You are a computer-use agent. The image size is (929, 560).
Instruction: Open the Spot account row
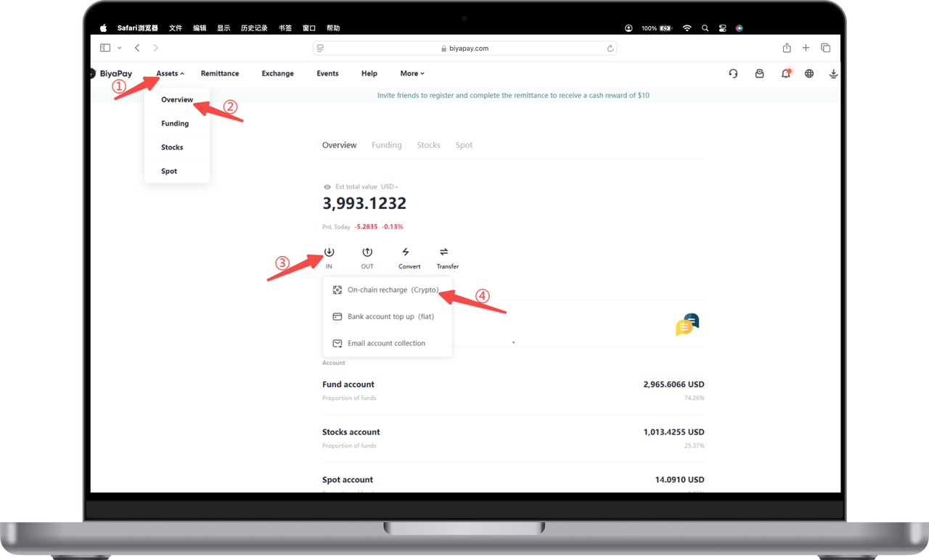(513, 482)
